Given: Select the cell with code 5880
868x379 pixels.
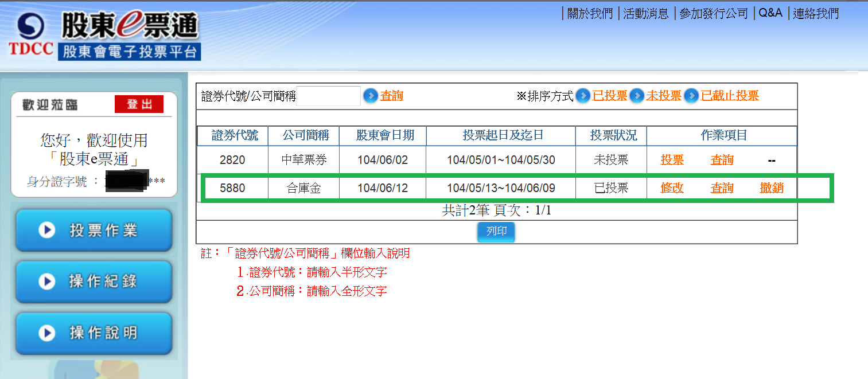Looking at the screenshot, I should click(x=232, y=187).
